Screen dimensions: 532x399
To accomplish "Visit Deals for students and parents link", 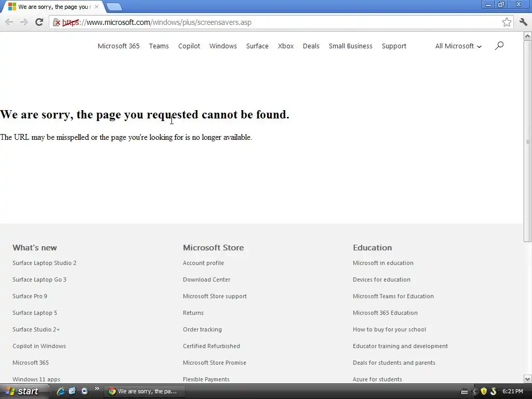I will click(x=394, y=363).
